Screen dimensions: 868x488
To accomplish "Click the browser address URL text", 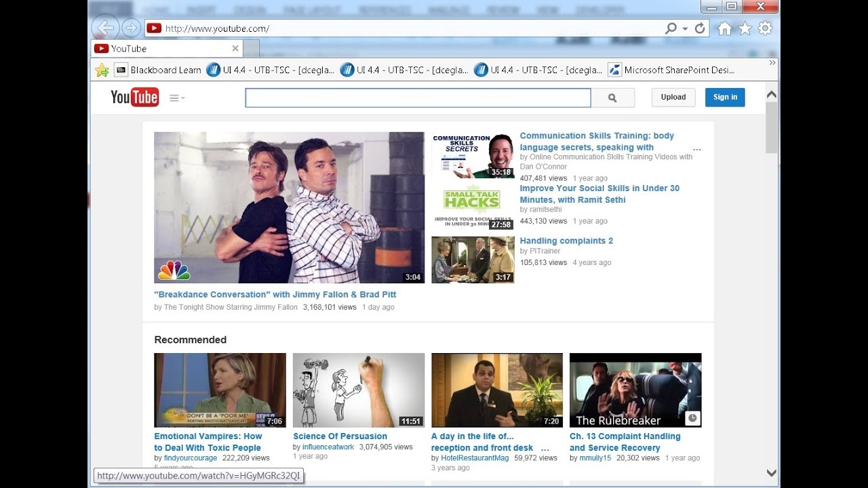I will (x=218, y=28).
